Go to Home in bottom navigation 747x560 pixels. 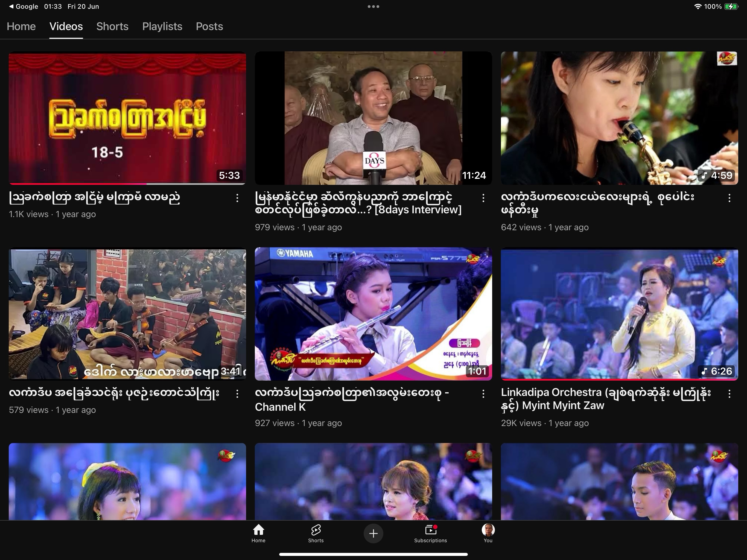click(x=258, y=533)
